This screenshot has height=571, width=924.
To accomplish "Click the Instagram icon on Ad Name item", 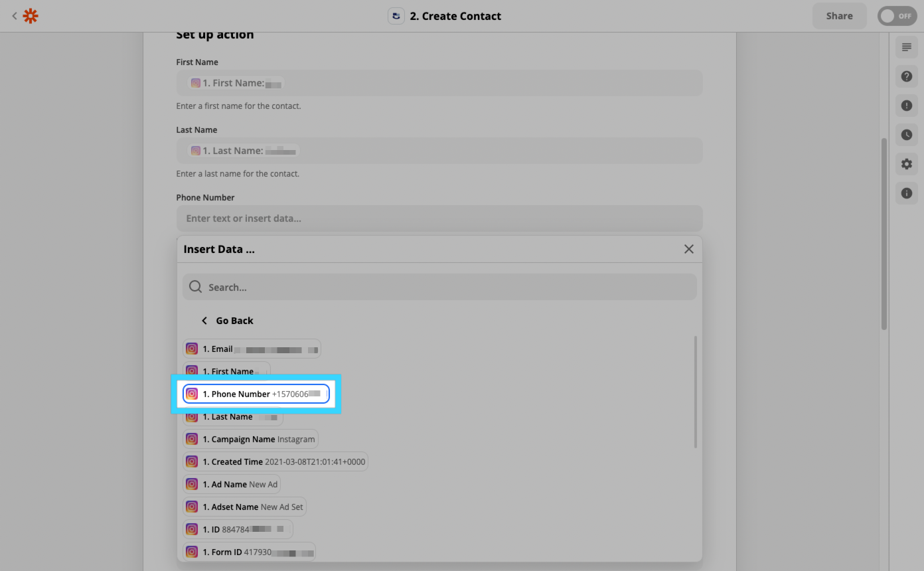I will pos(192,485).
